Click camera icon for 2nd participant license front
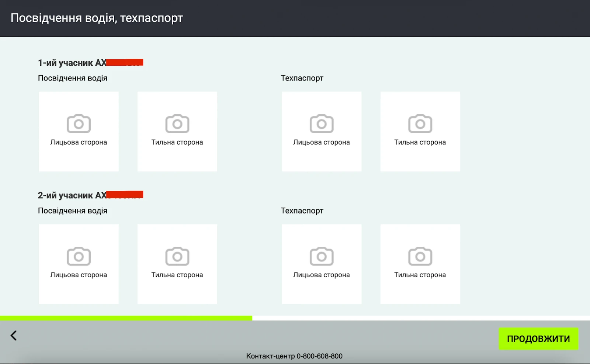The height and width of the screenshot is (364, 590). (x=79, y=256)
